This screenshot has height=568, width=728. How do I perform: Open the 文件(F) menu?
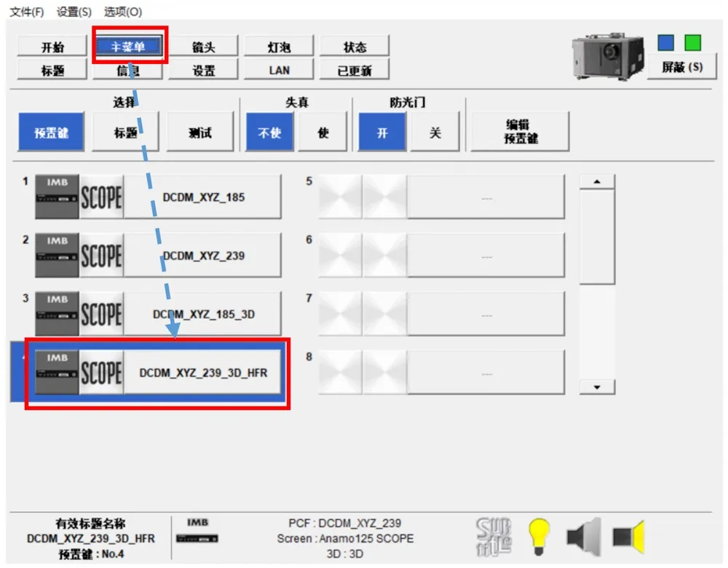(26, 12)
